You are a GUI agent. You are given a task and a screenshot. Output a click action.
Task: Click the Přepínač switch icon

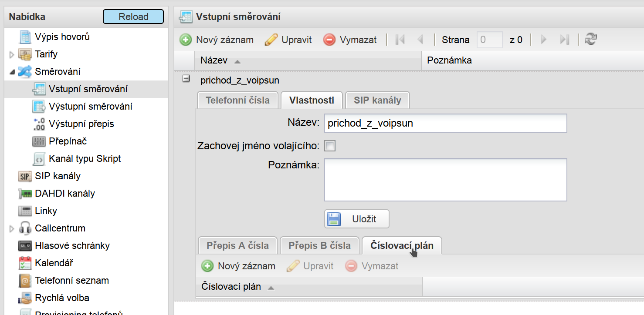pos(39,141)
